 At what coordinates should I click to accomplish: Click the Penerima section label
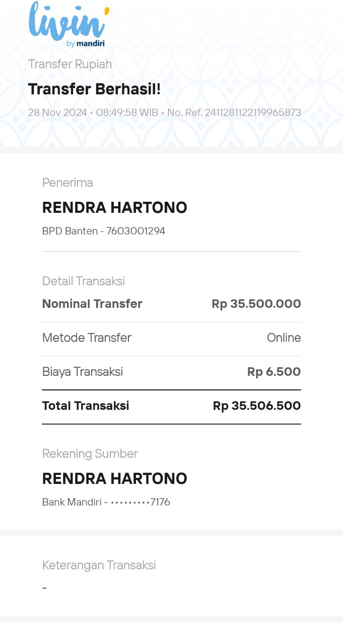coord(67,183)
